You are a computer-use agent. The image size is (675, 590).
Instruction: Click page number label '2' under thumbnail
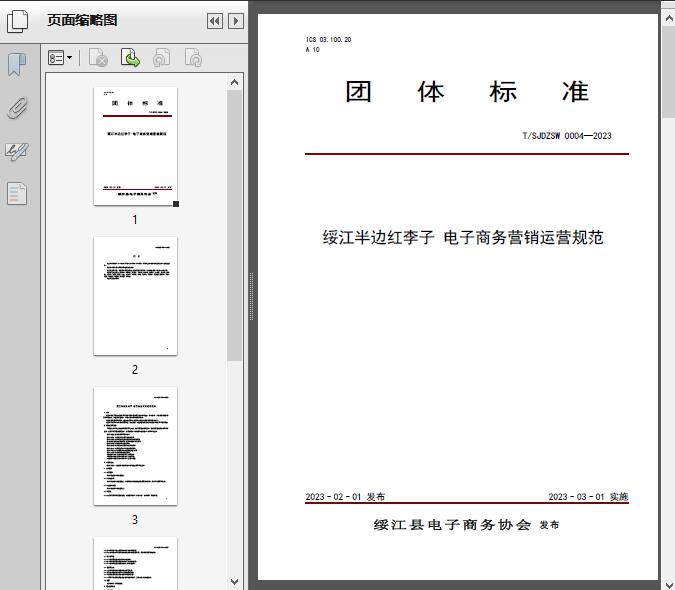tap(135, 370)
